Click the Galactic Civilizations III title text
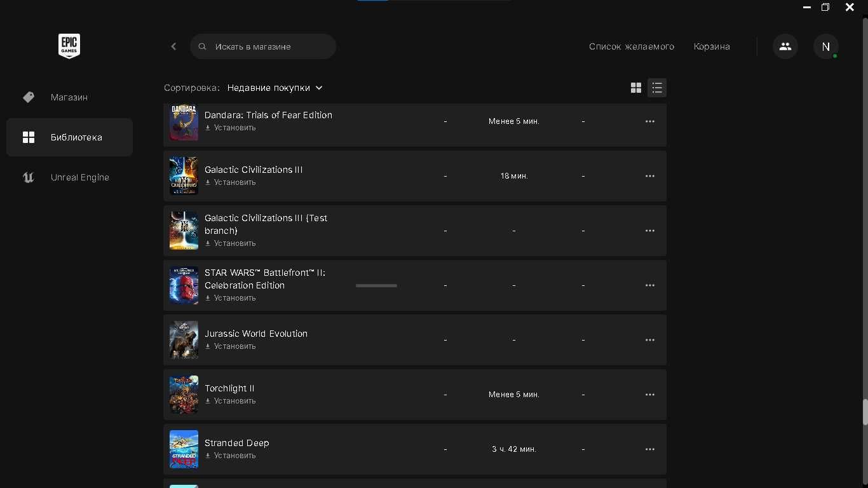The width and height of the screenshot is (868, 488). click(254, 170)
